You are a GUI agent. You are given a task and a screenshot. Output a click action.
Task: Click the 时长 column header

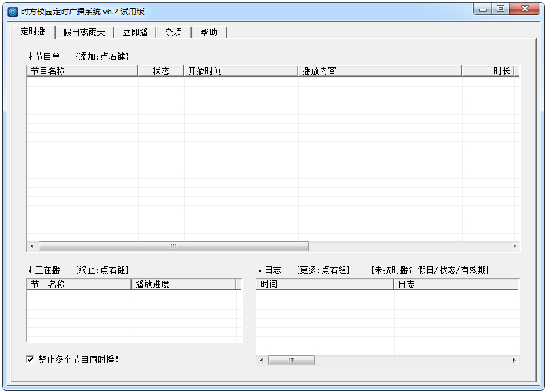[x=488, y=71]
